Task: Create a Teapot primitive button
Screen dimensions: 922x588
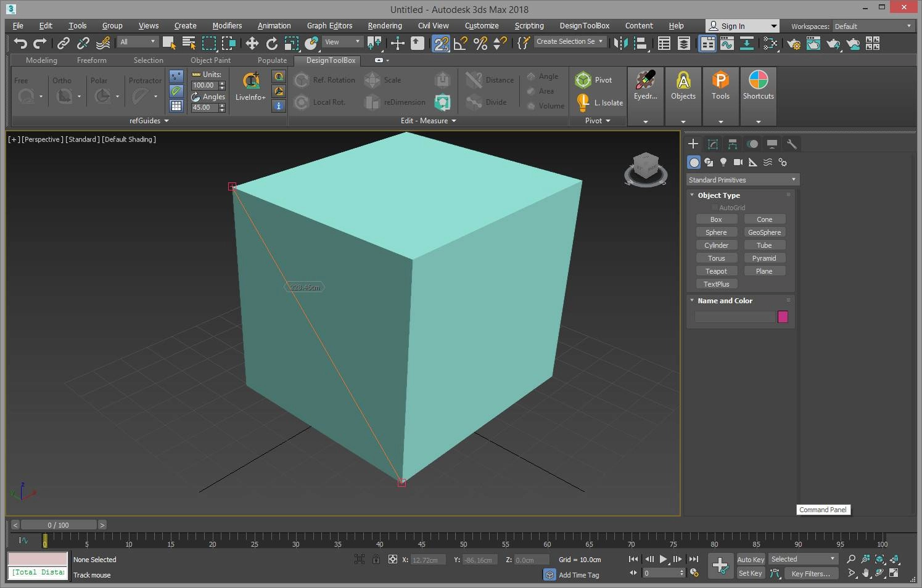Action: [716, 271]
